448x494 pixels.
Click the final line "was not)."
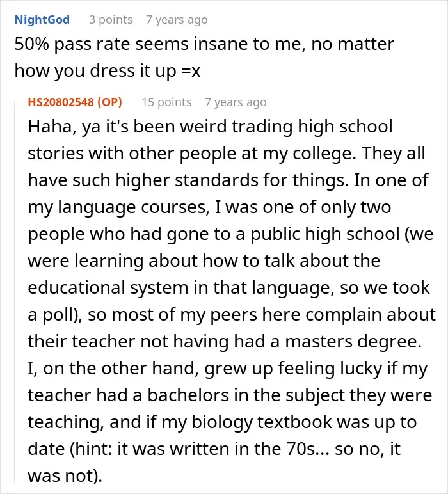click(x=65, y=475)
